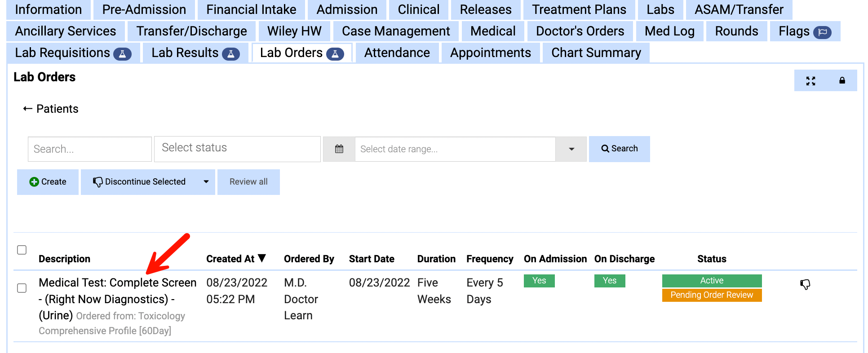Click the Create button
868x353 pixels.
(48, 182)
